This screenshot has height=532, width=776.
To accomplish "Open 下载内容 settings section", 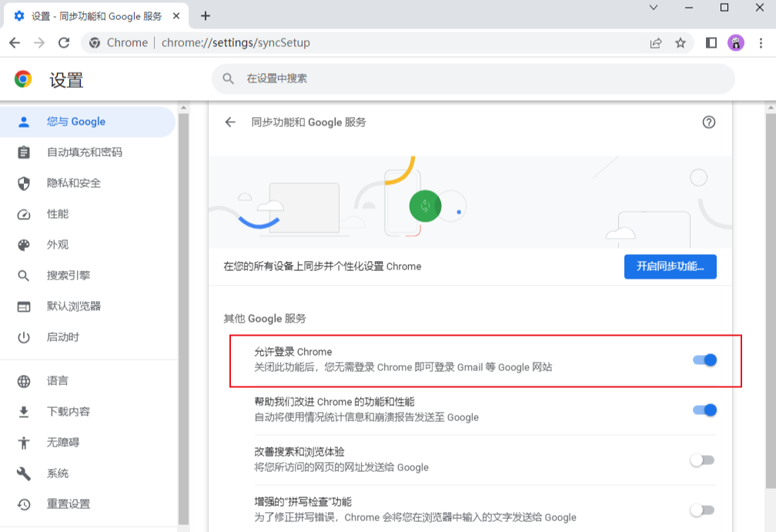I will coord(88,412).
